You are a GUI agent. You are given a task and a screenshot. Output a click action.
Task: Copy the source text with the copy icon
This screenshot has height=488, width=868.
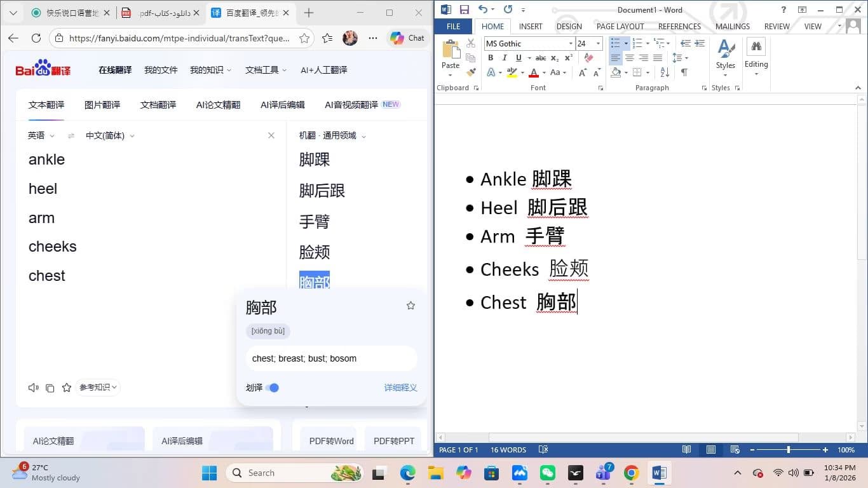pos(50,387)
